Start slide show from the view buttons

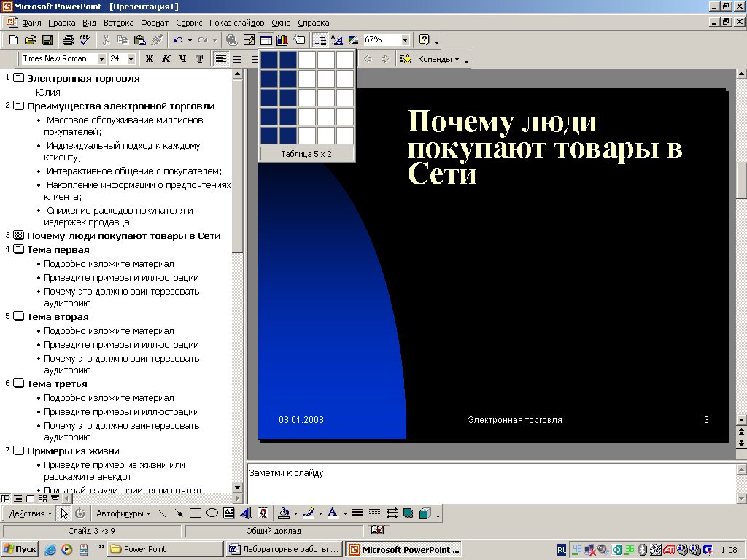55,499
